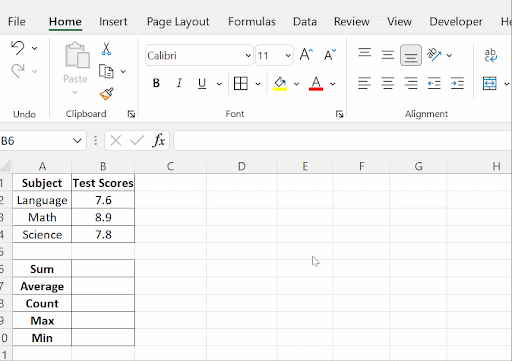Decrease font size with smaller A

click(x=330, y=55)
